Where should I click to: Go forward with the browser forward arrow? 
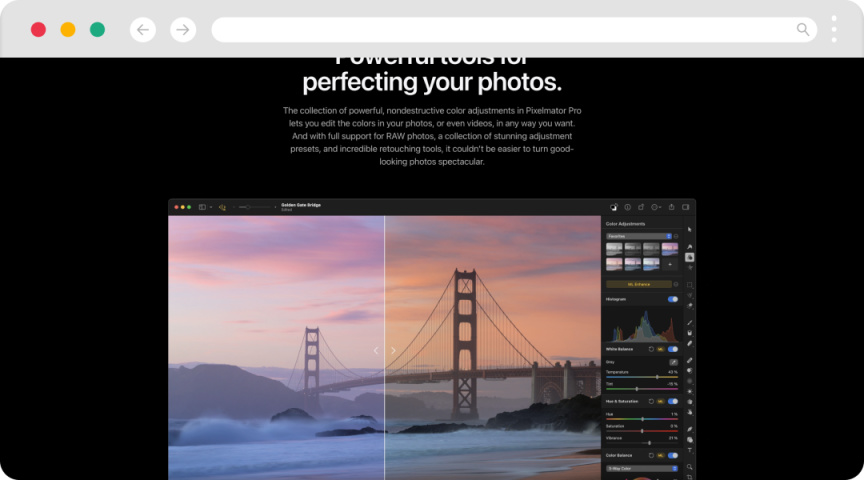(183, 30)
